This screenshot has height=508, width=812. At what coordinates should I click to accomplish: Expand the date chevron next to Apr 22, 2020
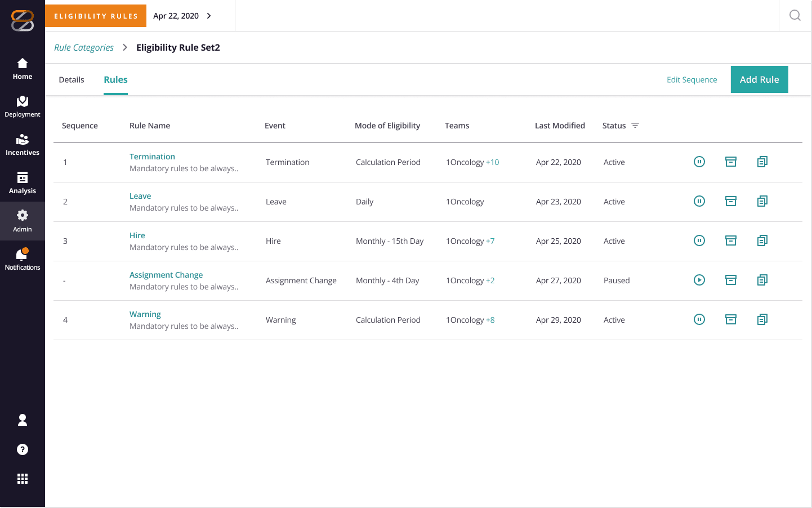tap(209, 16)
